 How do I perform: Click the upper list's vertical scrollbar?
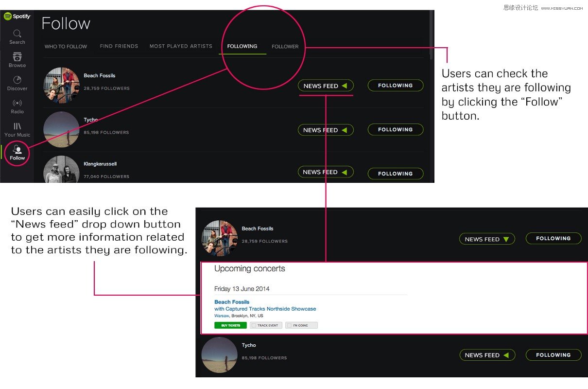pos(431,35)
